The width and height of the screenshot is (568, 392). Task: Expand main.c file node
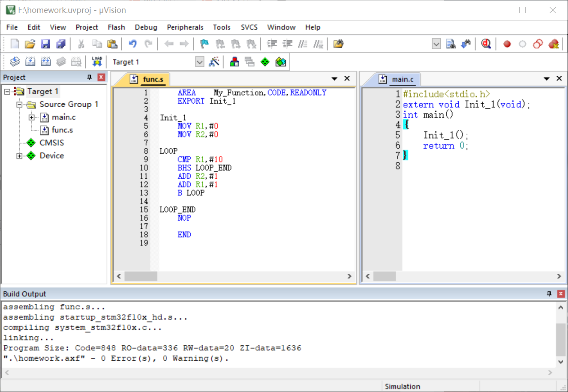32,117
